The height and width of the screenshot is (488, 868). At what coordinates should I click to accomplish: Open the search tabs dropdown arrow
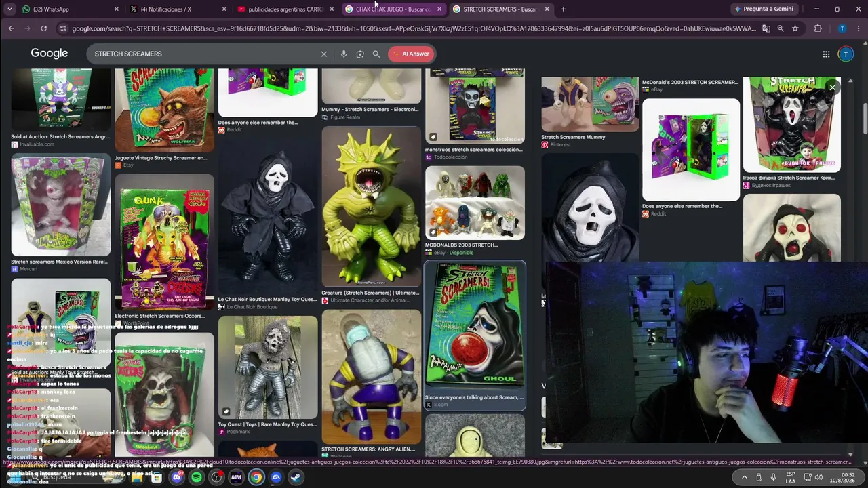coord(9,9)
